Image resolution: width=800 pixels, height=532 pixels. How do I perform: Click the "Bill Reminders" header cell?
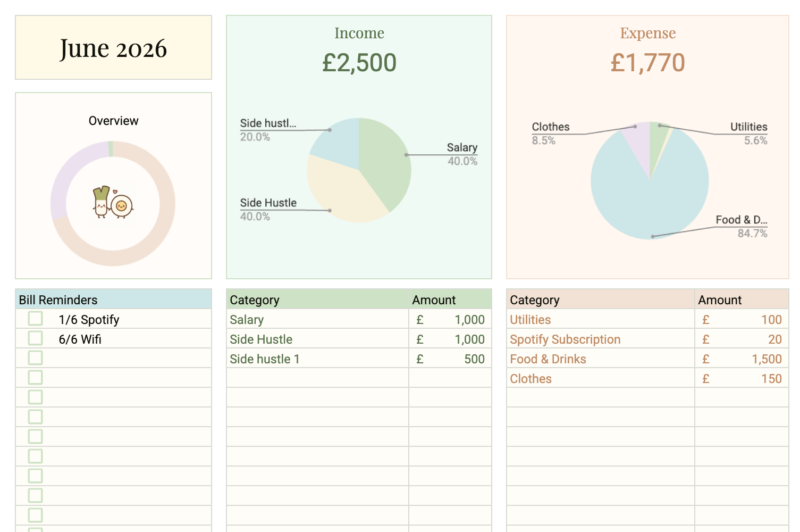(x=58, y=300)
